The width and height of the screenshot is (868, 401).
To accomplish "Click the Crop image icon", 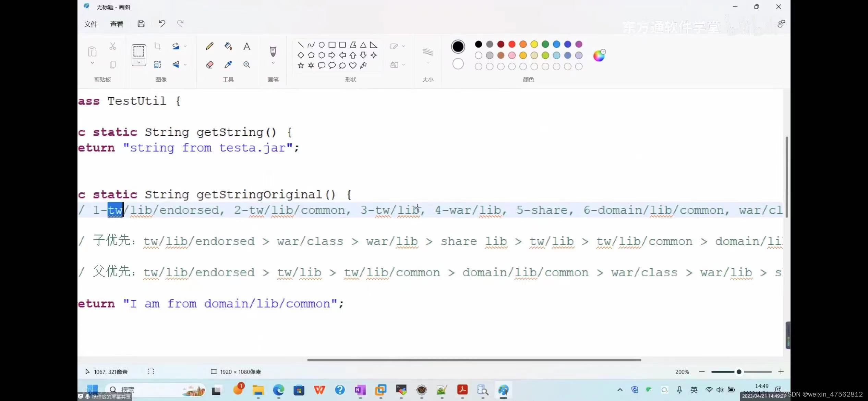I will pos(157,46).
